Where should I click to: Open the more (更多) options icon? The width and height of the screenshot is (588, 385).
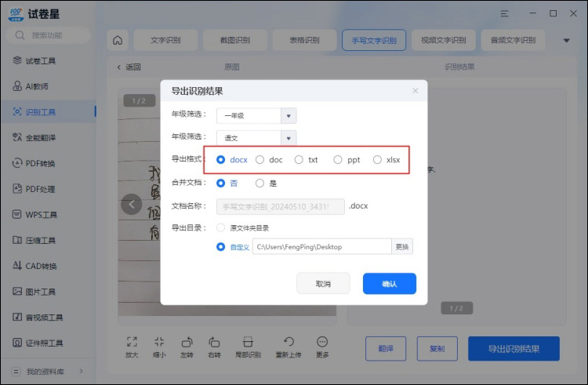tap(322, 342)
